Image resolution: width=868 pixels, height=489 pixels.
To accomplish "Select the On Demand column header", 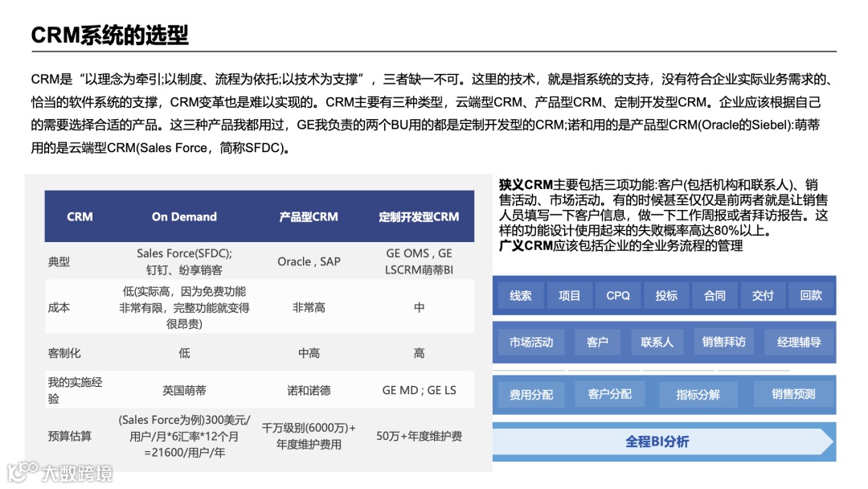I will click(x=184, y=216).
